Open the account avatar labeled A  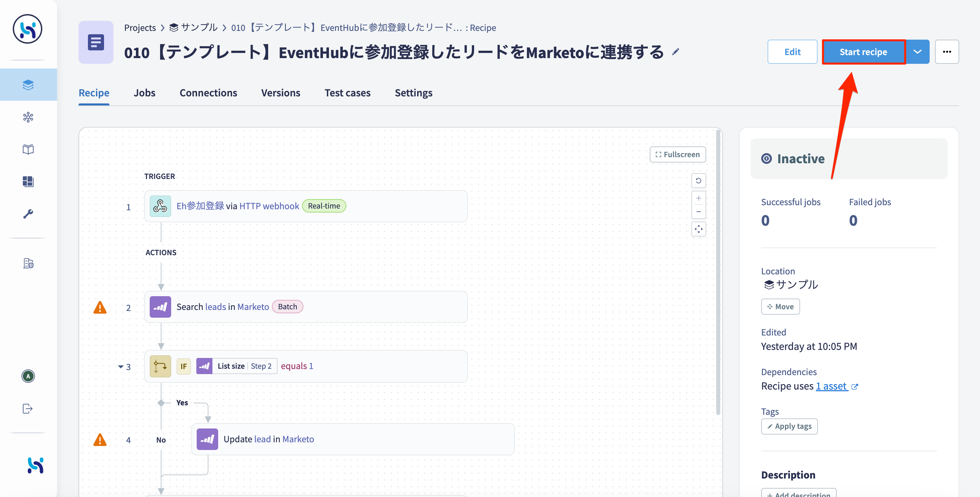coord(28,376)
